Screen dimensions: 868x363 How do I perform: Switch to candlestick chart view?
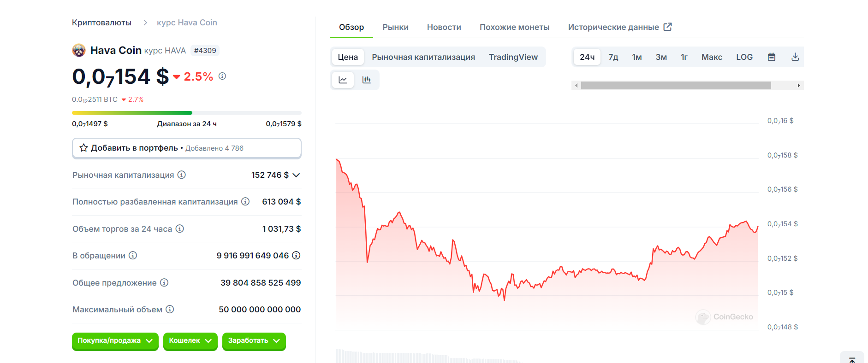click(367, 80)
